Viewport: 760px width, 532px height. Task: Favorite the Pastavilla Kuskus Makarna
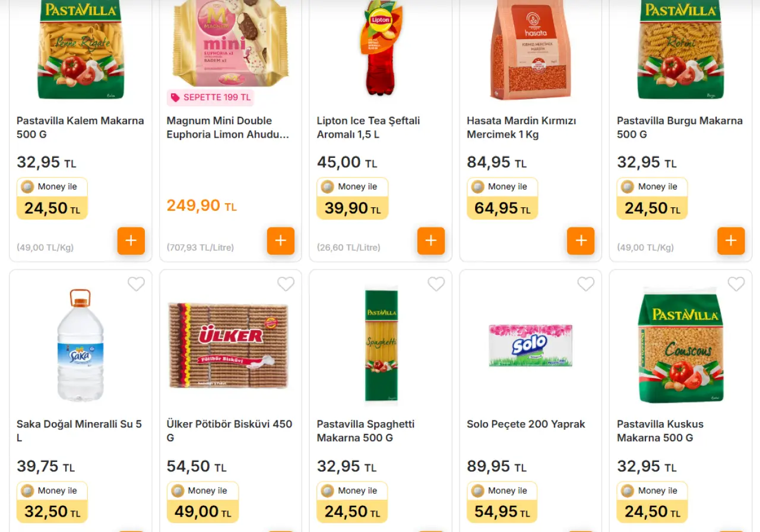click(736, 284)
